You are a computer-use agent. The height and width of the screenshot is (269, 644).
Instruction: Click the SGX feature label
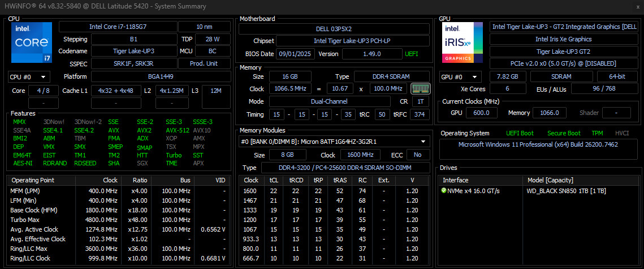click(x=142, y=163)
